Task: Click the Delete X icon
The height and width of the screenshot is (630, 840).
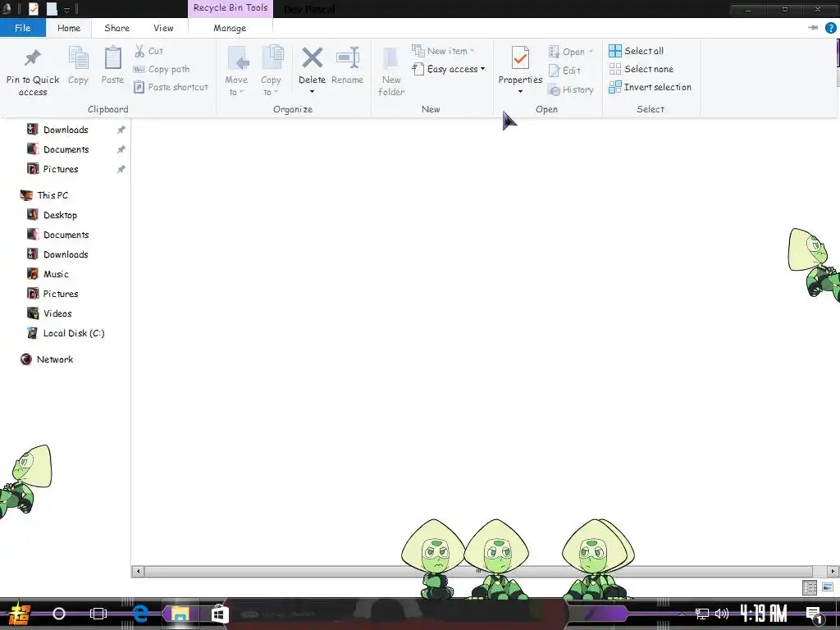Action: pyautogui.click(x=312, y=58)
